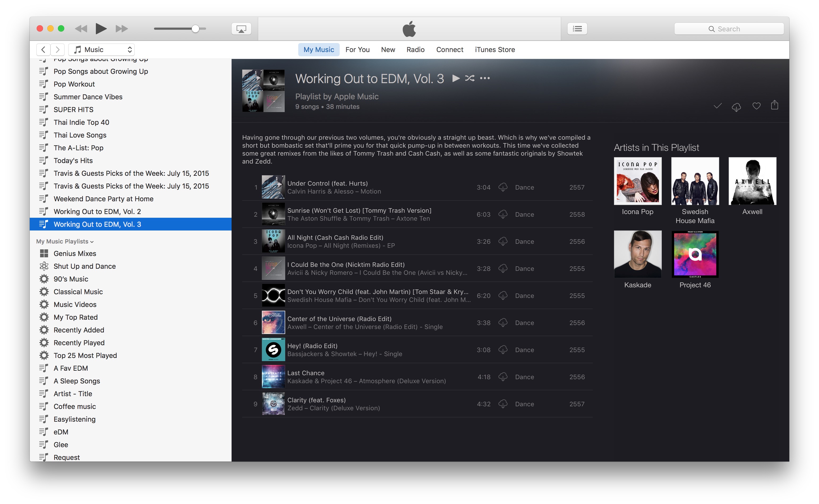819x504 pixels.
Task: Share the playlist using the share icon
Action: [775, 105]
